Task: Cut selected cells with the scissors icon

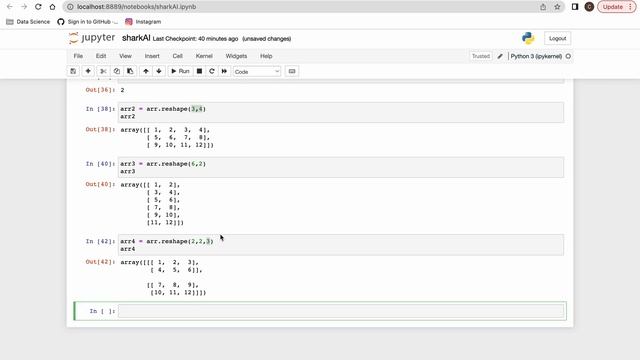Action: click(103, 71)
